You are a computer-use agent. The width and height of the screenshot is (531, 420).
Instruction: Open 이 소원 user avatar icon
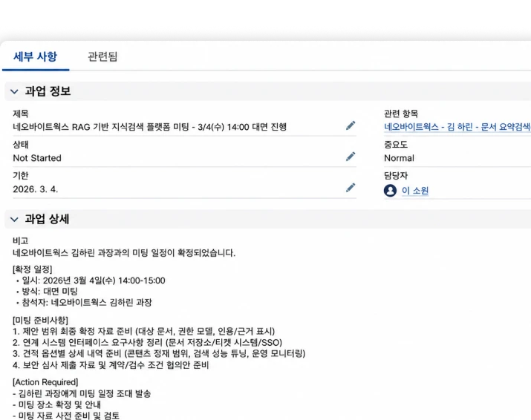[390, 191]
